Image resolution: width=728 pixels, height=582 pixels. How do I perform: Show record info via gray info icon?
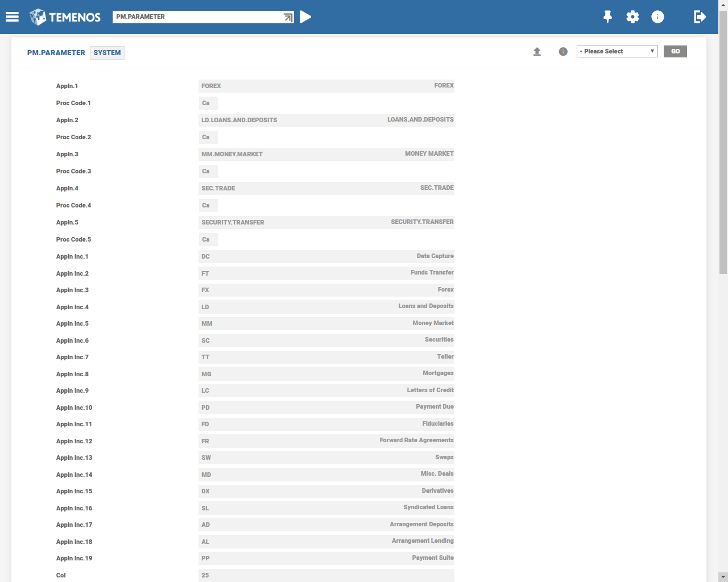click(563, 52)
